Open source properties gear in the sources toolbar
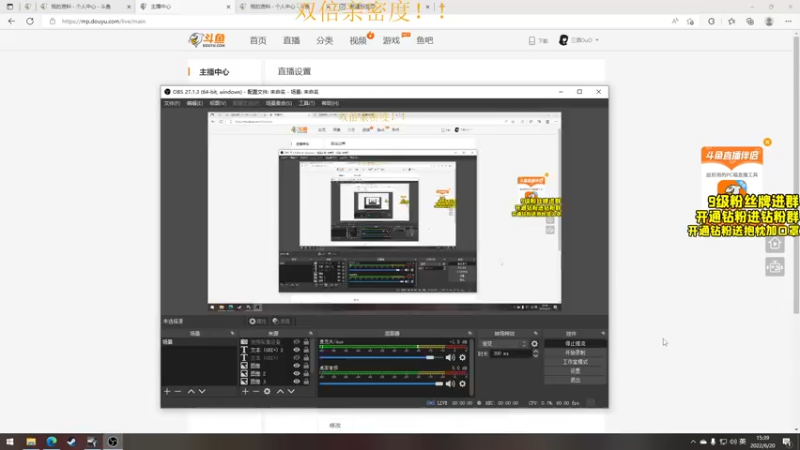Screen dimensions: 800x450 pos(267,391)
